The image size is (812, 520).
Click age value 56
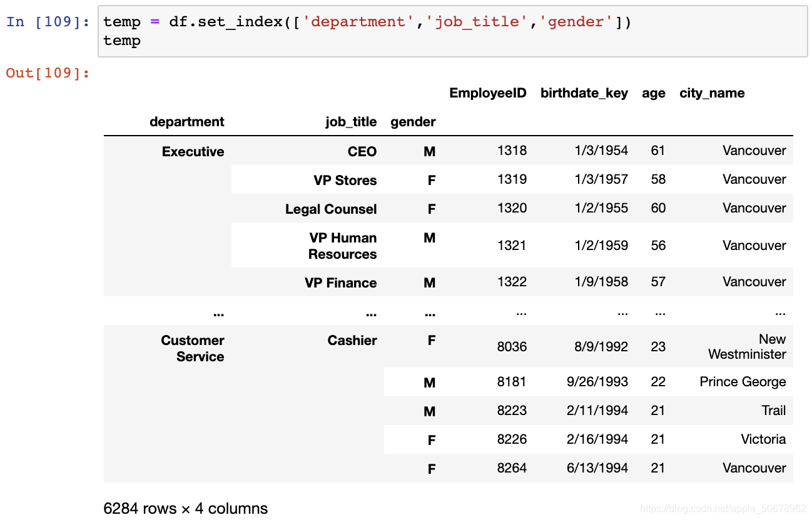pos(658,246)
